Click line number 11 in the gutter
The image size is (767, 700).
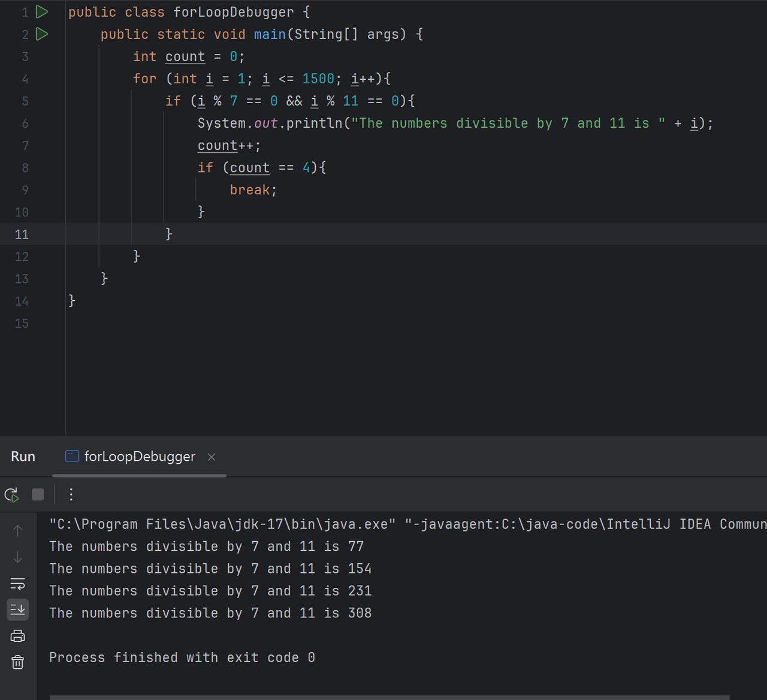[x=22, y=234]
